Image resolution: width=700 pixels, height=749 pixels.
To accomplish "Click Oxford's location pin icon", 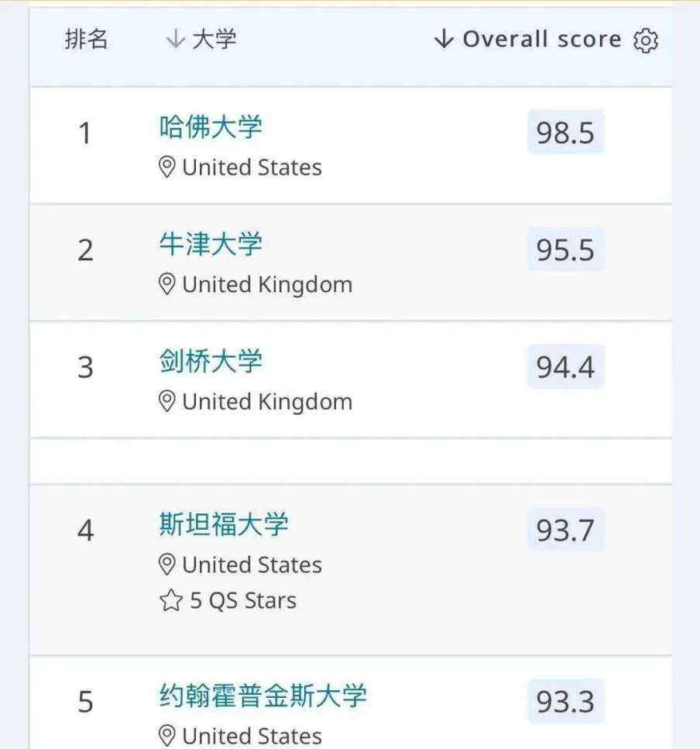I will pos(166,284).
